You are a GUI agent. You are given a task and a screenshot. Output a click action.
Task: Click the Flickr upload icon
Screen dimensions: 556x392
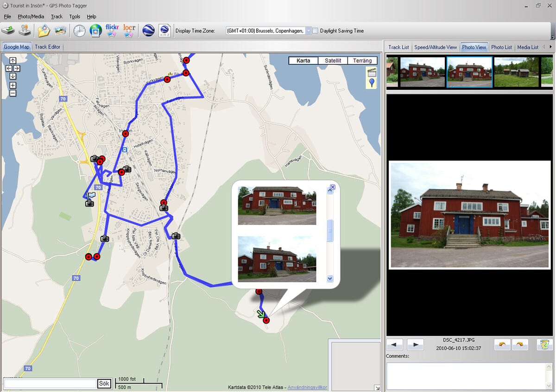click(112, 31)
